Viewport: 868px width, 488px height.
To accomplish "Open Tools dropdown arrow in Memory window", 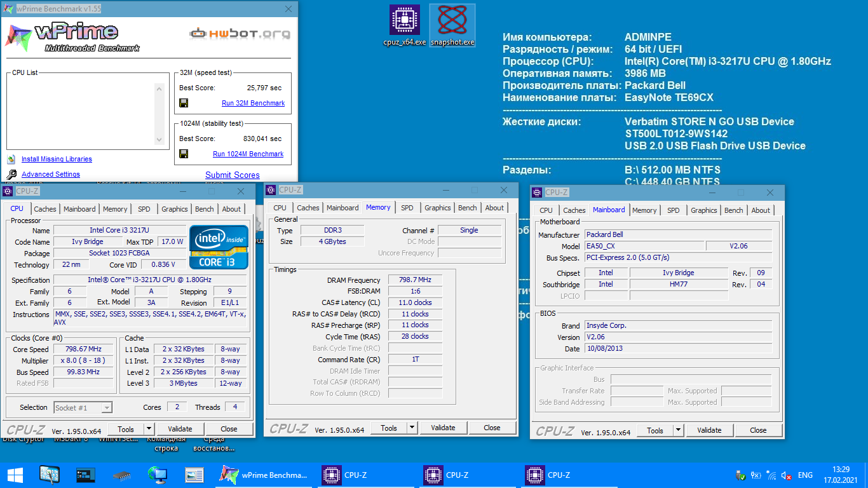I will tap(412, 428).
